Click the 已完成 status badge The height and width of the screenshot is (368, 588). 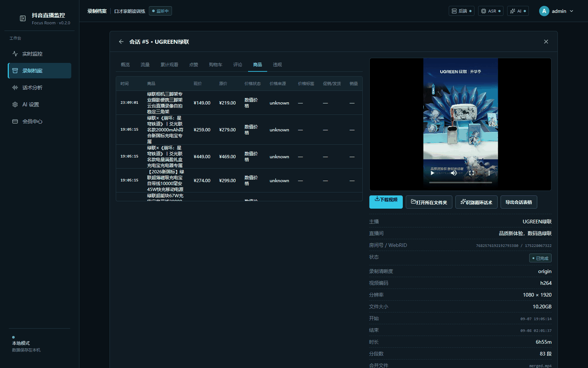[x=540, y=258]
